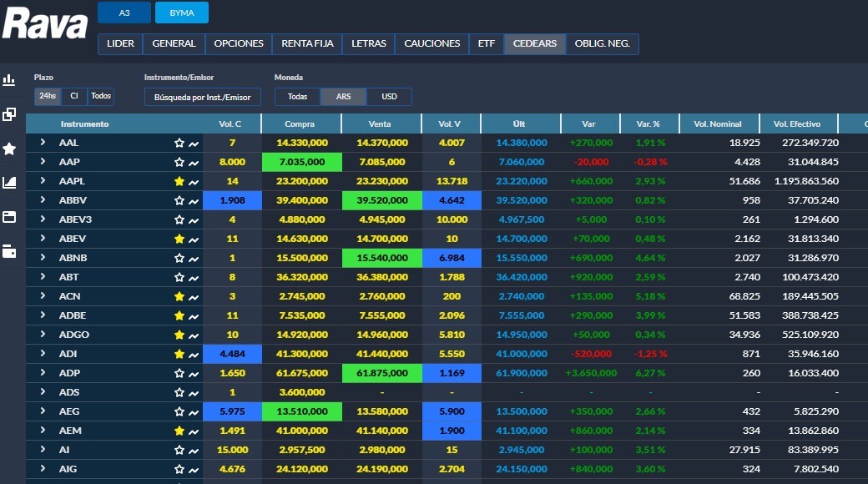Filter Moneda by USD
Viewport: 868px width, 484px height.
[389, 97]
